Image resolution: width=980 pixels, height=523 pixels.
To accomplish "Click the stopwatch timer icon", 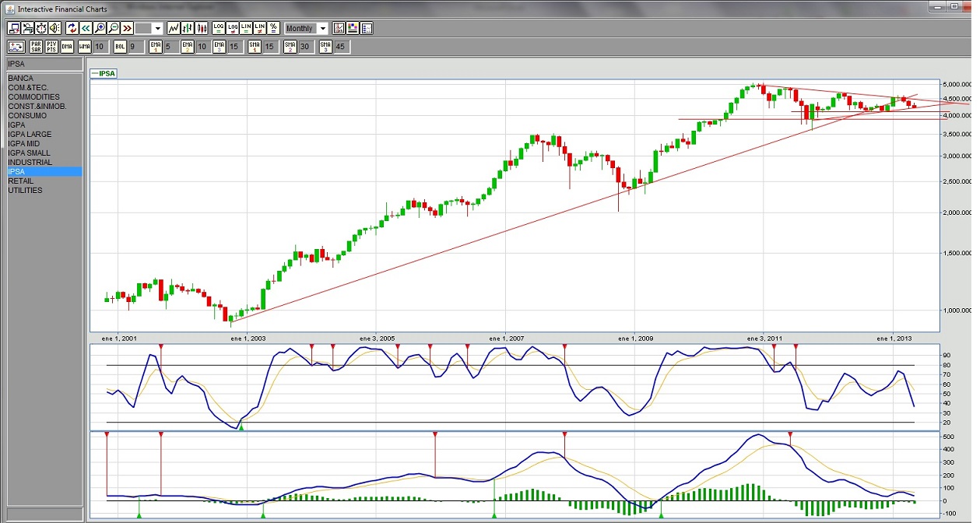I will 41,28.
